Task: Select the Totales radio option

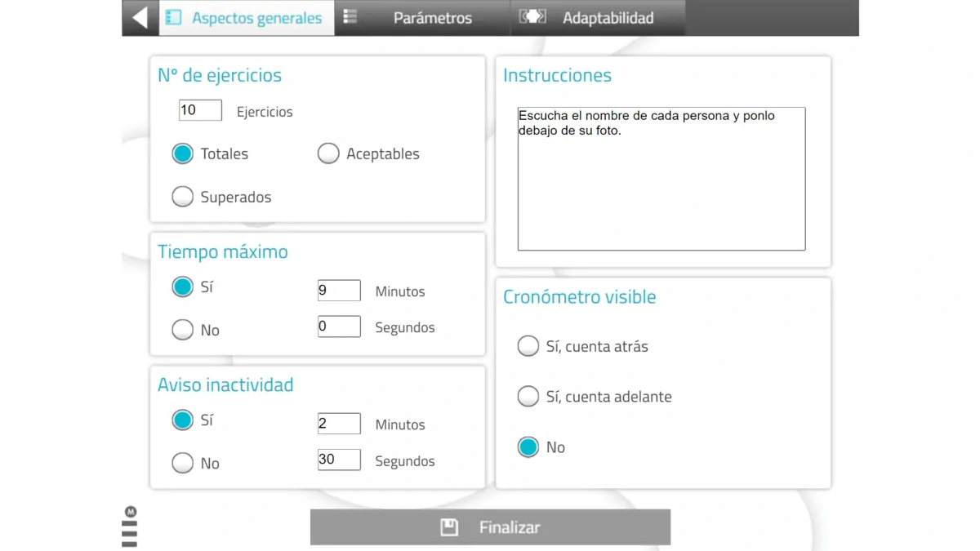Action: [x=183, y=153]
